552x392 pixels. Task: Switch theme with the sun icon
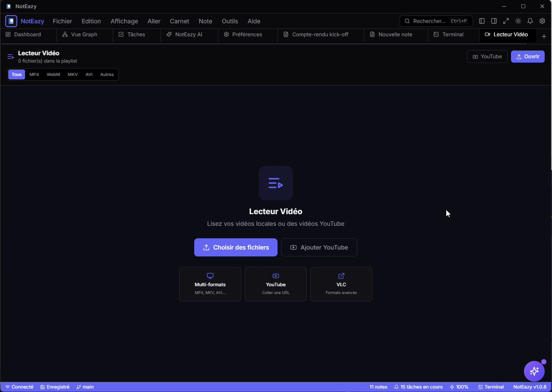click(x=518, y=21)
